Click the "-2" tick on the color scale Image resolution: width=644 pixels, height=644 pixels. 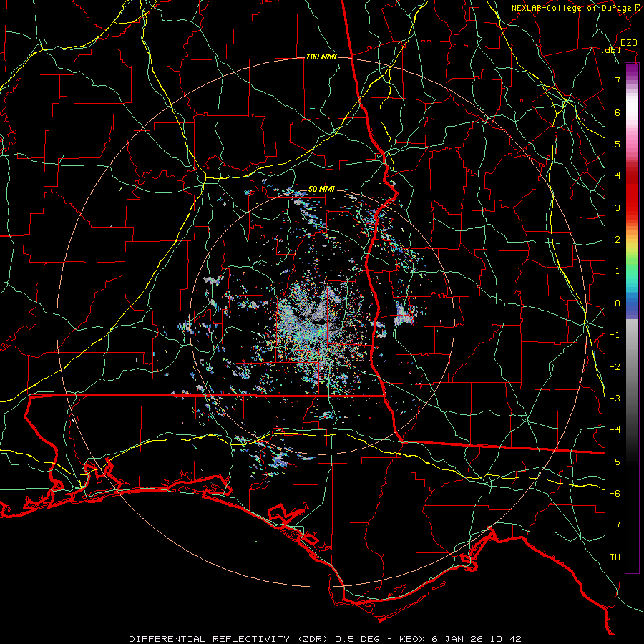pos(615,367)
